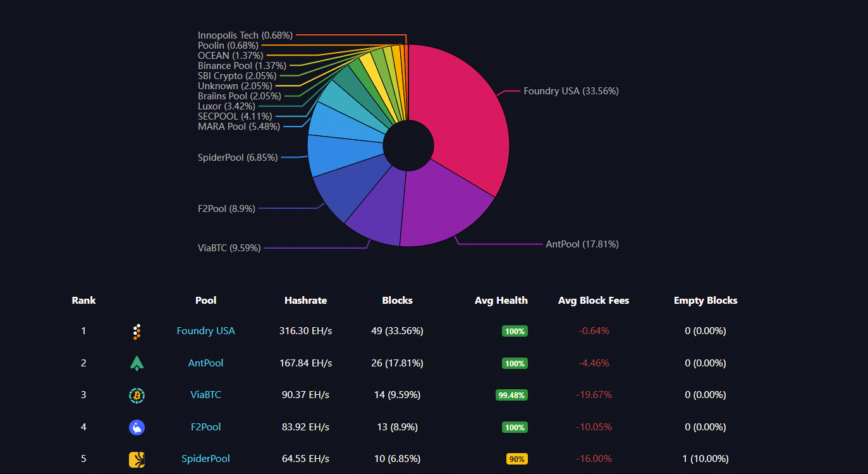
Task: Click the 90.37 EH/s hashrate value
Action: (x=305, y=395)
